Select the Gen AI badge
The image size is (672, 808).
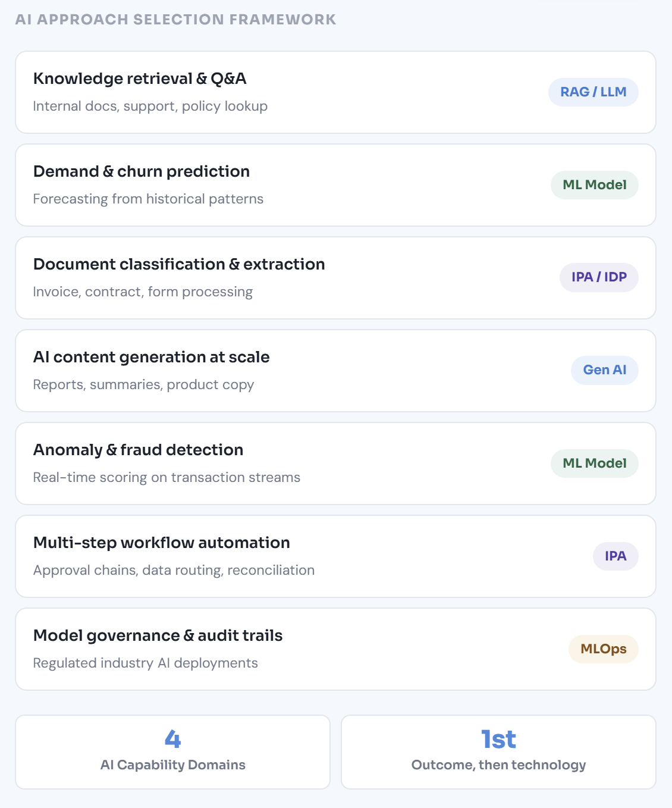604,370
